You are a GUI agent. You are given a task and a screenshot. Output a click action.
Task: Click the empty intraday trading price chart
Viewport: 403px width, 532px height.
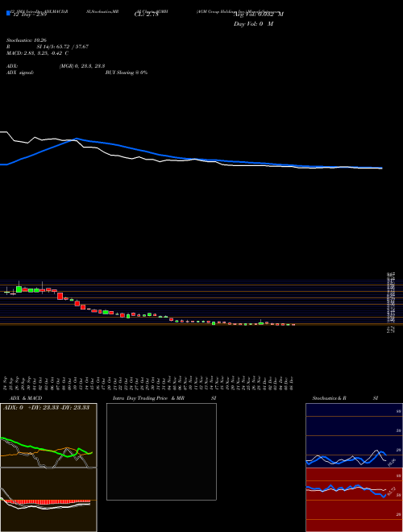[161, 451]
